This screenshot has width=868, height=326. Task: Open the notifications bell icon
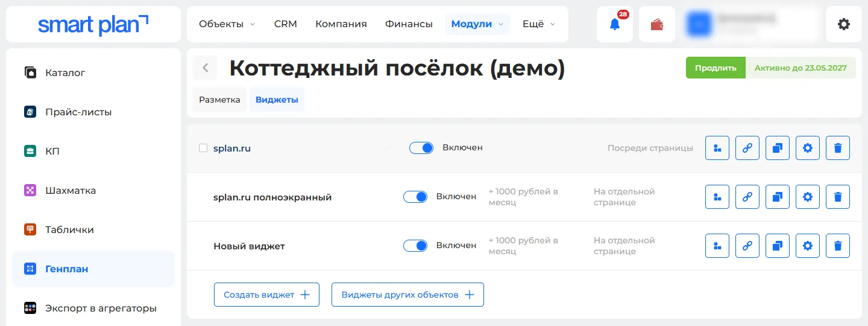pos(615,24)
